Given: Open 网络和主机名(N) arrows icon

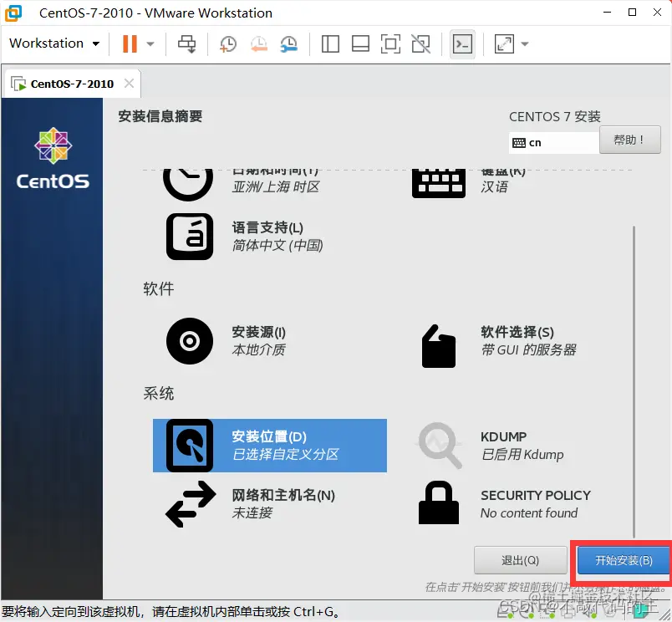Looking at the screenshot, I should (191, 504).
